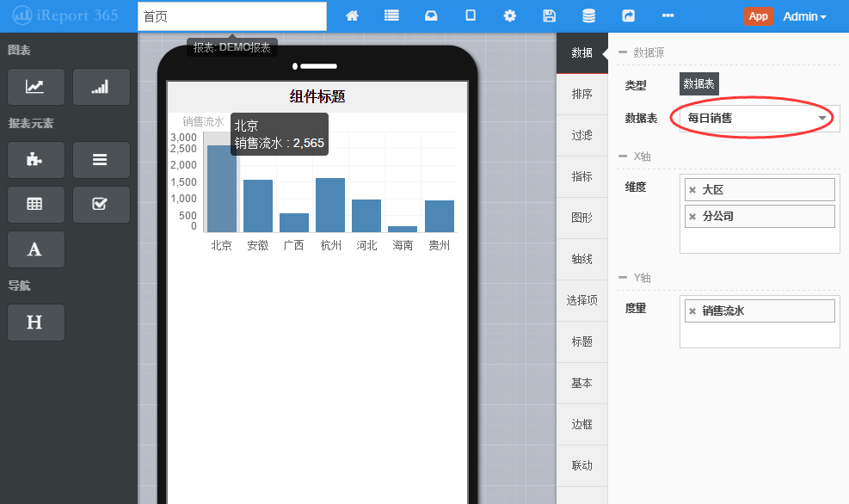Remove 销售流水 measure tag
The height and width of the screenshot is (504, 849).
pyautogui.click(x=692, y=311)
